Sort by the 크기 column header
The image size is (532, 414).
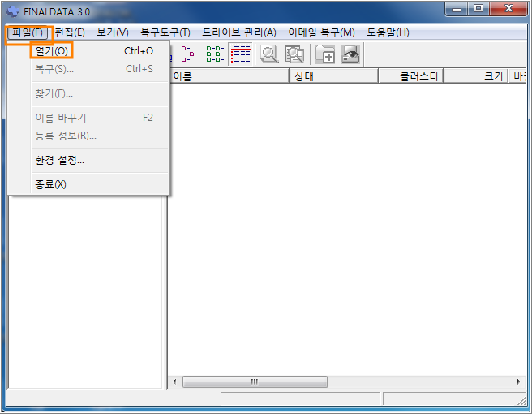(475, 76)
